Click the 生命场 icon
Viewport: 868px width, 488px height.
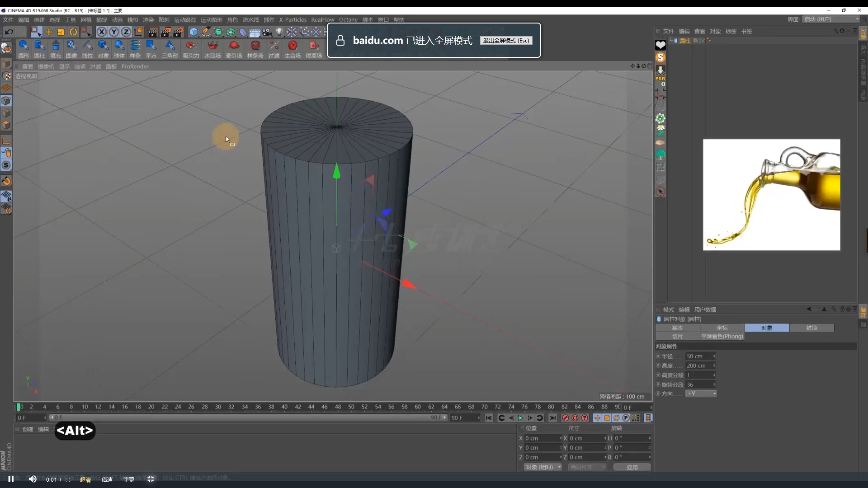pos(292,49)
